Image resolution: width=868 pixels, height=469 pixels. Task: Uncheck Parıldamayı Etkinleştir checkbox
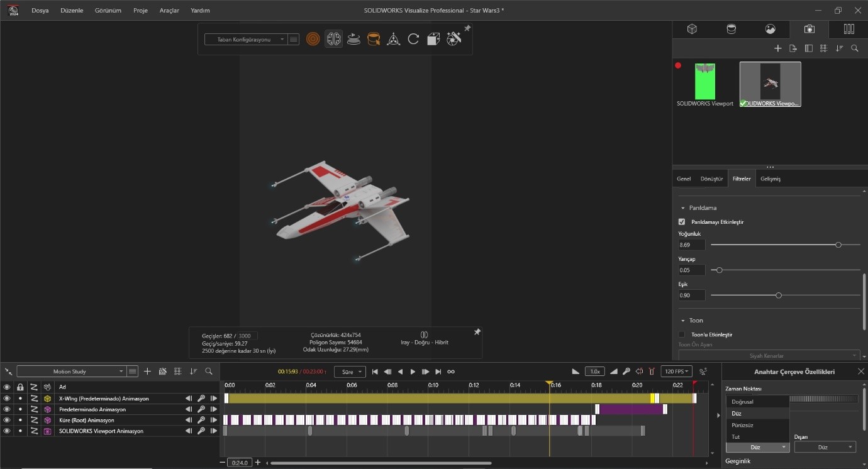click(682, 222)
